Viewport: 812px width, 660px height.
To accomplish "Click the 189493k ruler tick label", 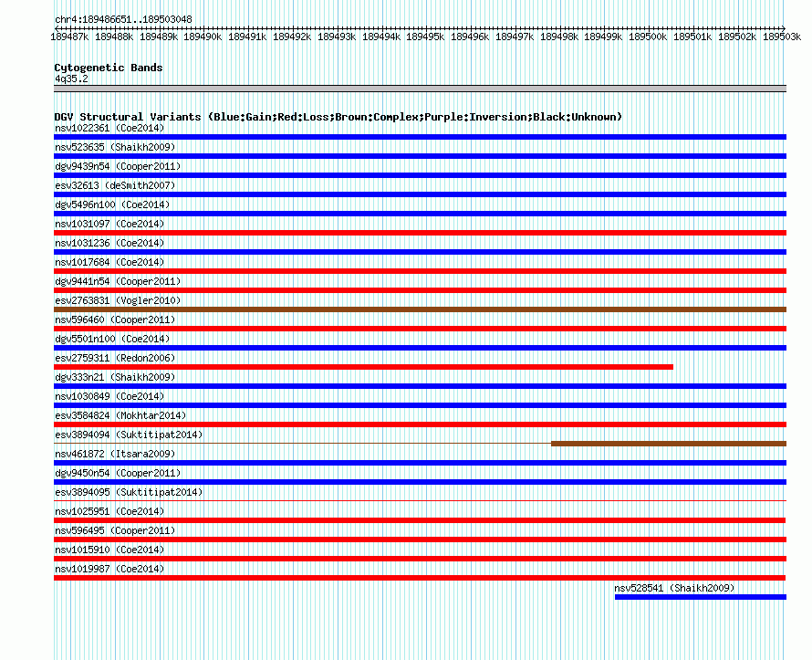I will (x=337, y=37).
